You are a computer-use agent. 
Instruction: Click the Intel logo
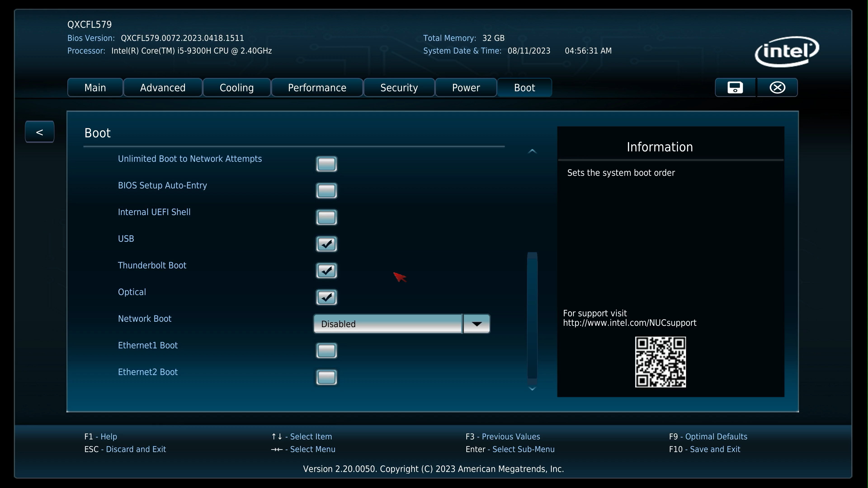pos(786,52)
